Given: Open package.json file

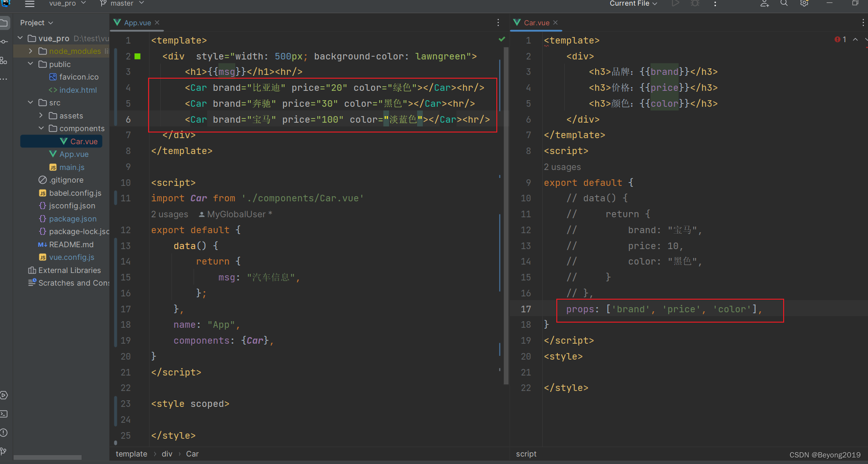Looking at the screenshot, I should coord(67,219).
